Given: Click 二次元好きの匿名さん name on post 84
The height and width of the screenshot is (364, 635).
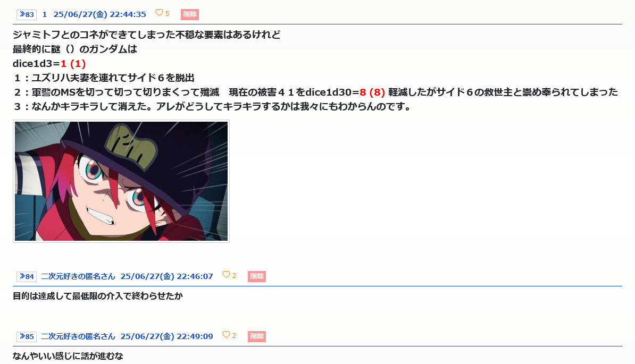Looking at the screenshot, I should [x=78, y=277].
